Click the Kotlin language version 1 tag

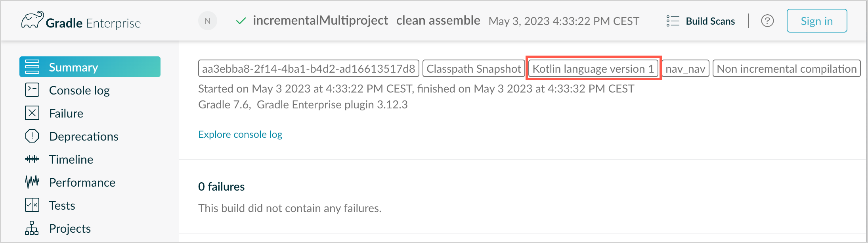[x=593, y=68]
